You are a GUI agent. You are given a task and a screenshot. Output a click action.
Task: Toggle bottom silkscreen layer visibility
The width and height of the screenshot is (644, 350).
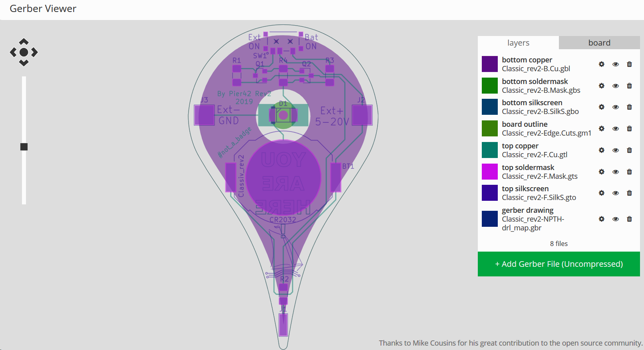pos(616,107)
